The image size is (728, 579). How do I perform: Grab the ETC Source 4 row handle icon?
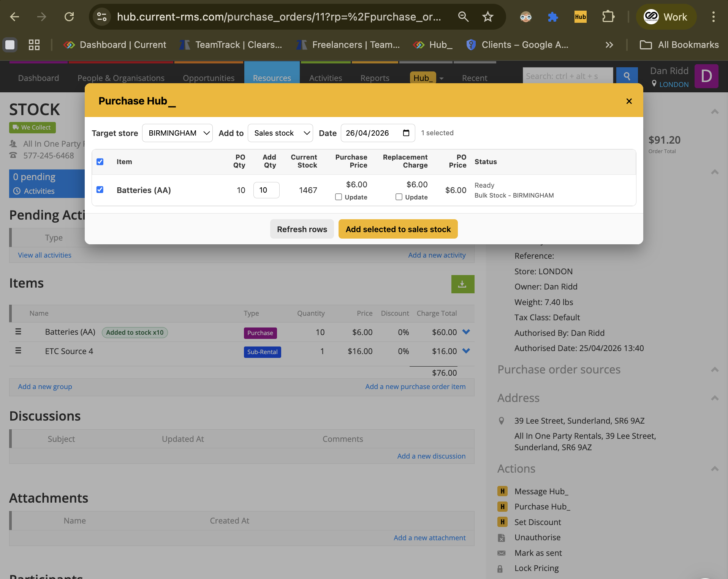[18, 351]
